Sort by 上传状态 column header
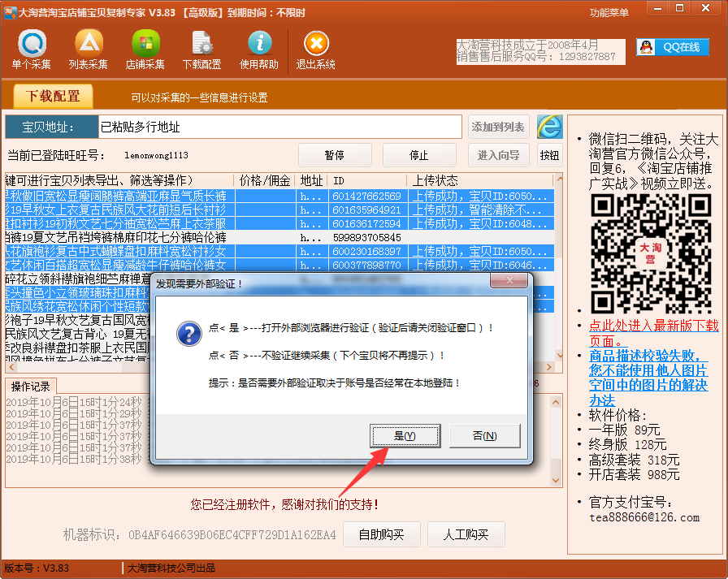This screenshot has height=579, width=728. [x=480, y=180]
